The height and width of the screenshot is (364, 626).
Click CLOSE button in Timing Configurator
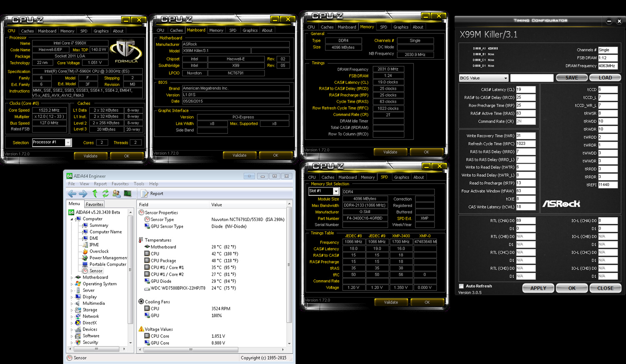click(605, 288)
